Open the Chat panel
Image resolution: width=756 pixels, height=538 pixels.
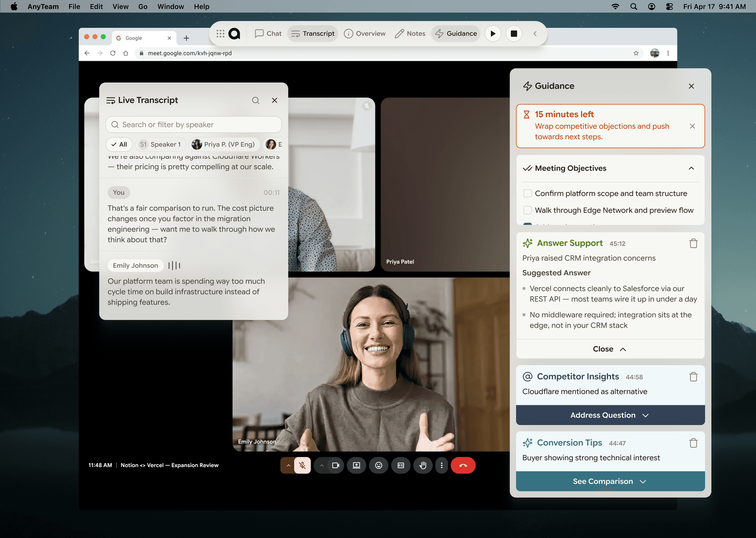click(x=267, y=33)
